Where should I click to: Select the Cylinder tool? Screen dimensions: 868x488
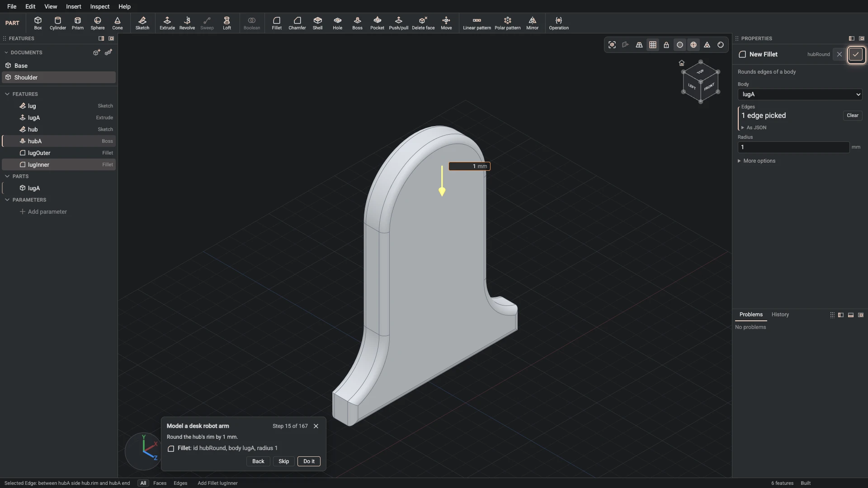pyautogui.click(x=58, y=23)
